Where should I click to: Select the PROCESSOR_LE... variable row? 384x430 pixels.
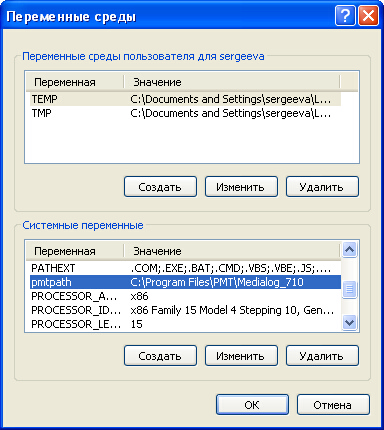pos(185,324)
